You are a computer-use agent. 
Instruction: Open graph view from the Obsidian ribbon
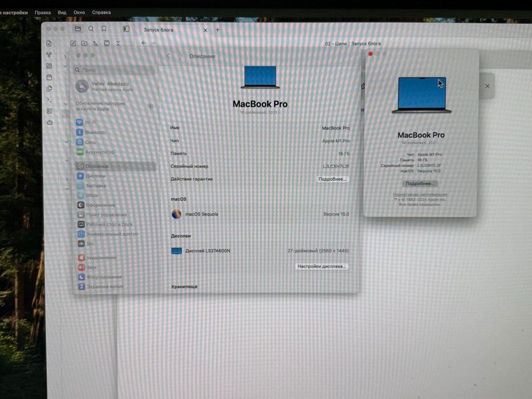pos(49,55)
